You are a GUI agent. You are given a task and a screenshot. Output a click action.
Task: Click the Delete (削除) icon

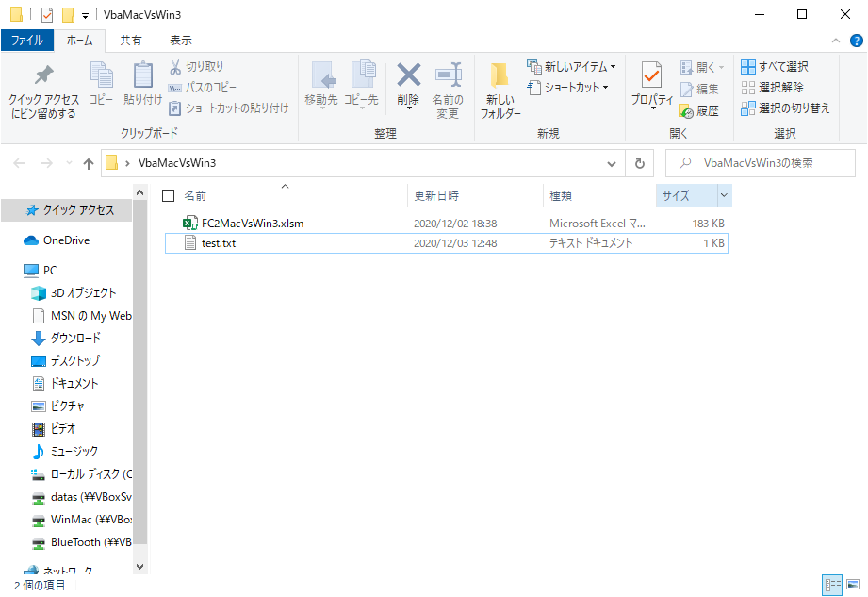pos(408,76)
